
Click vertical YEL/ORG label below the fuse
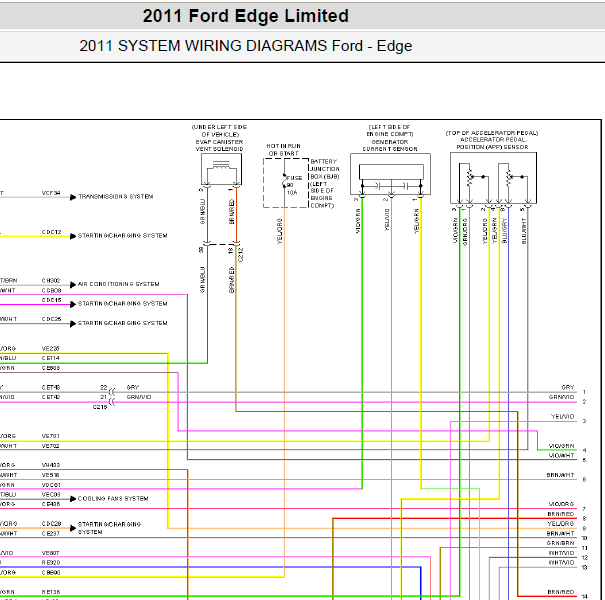[x=280, y=231]
